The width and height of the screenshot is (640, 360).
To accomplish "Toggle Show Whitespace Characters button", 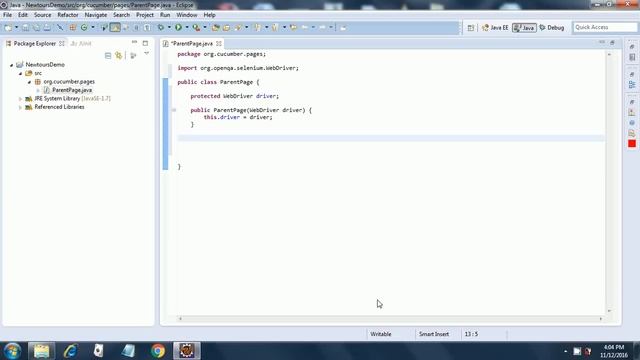I will (x=147, y=27).
